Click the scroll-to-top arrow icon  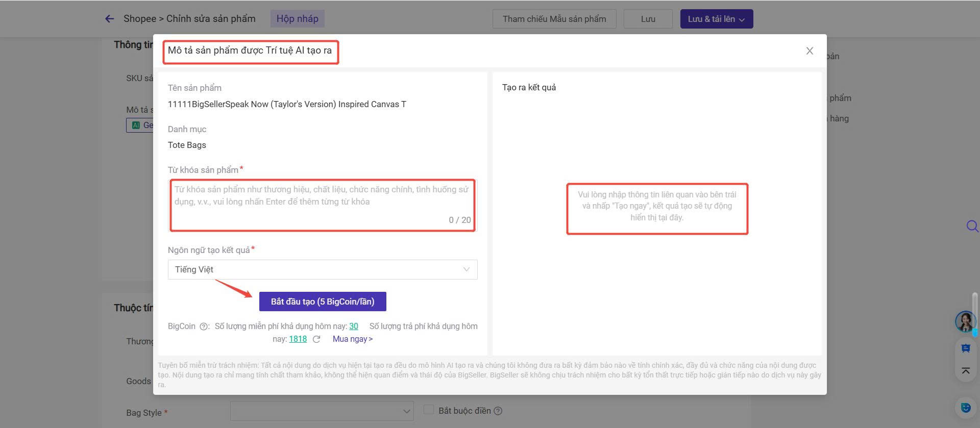965,371
